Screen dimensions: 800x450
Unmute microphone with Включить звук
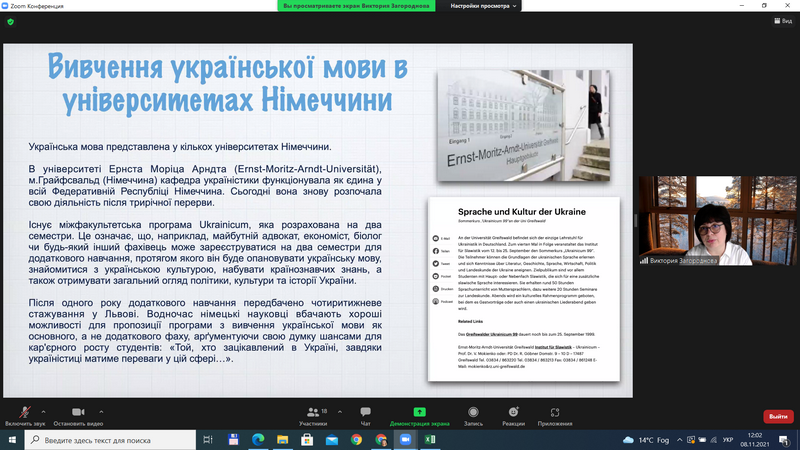point(24,416)
